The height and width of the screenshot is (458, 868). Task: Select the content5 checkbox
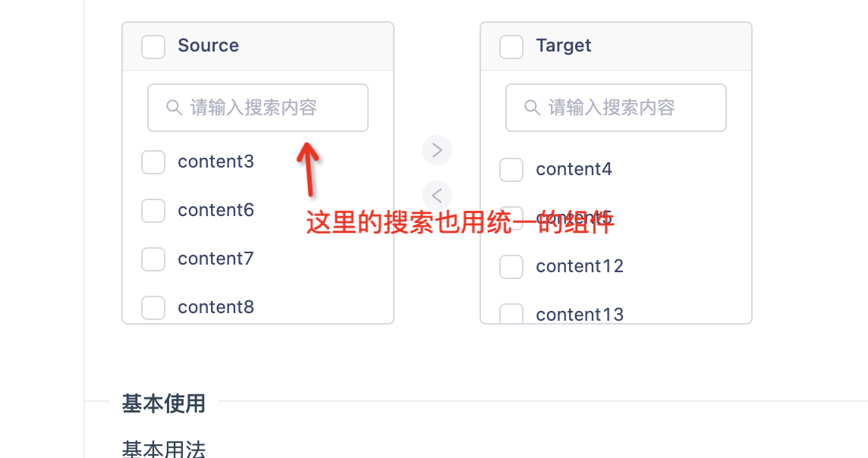511,218
